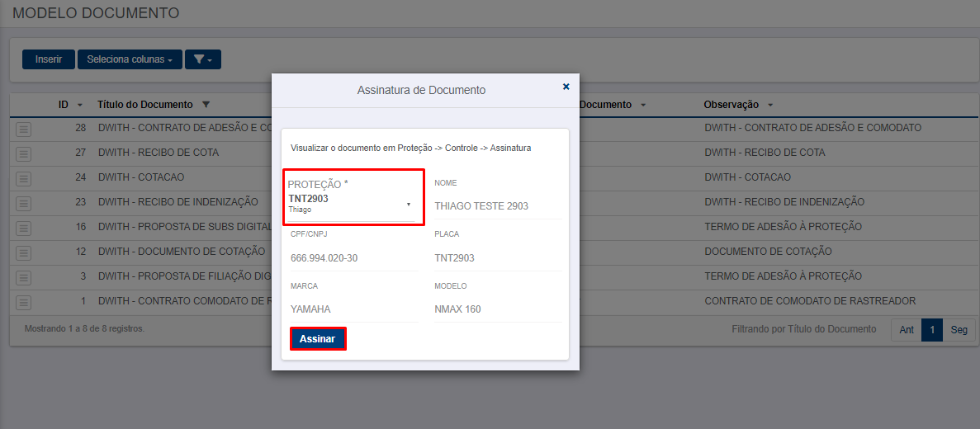Screen dimensions: 980x429
Task: Select DWITH - RECIBO DE COTA title cell
Action: (x=159, y=153)
